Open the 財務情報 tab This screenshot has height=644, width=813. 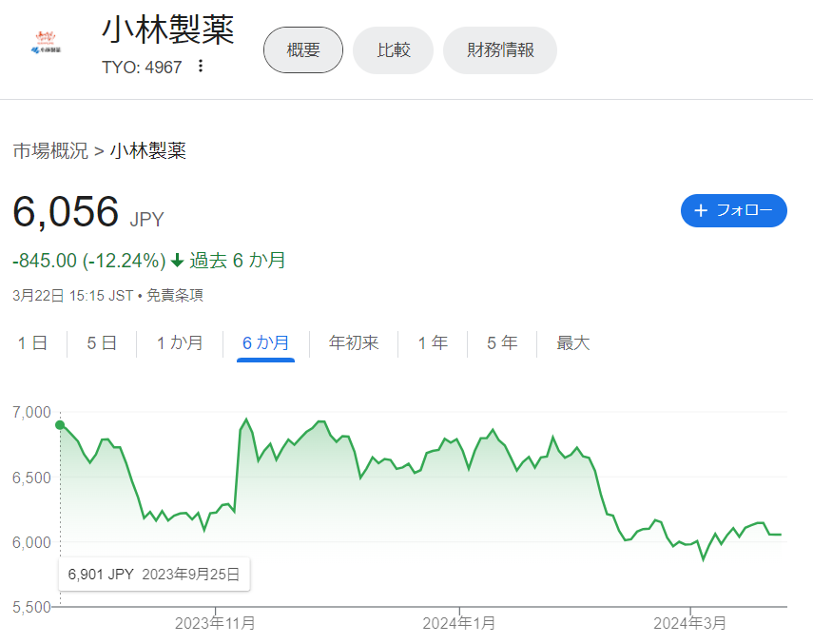[499, 50]
